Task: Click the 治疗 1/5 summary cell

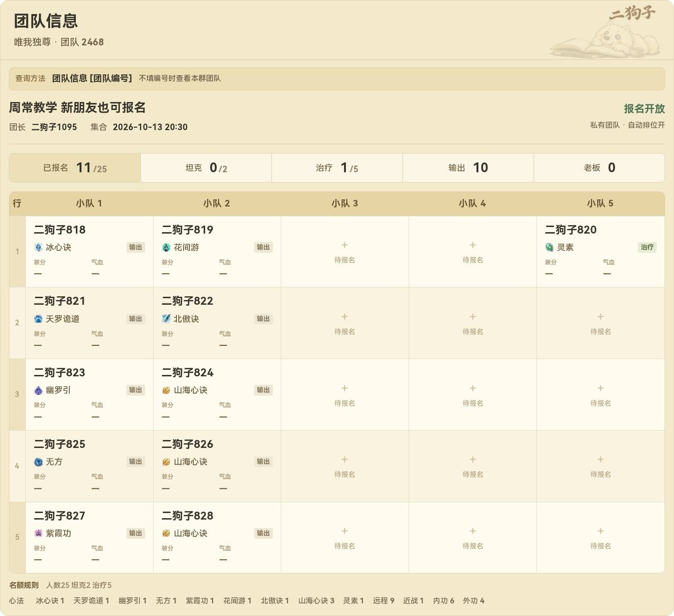Action: click(337, 168)
